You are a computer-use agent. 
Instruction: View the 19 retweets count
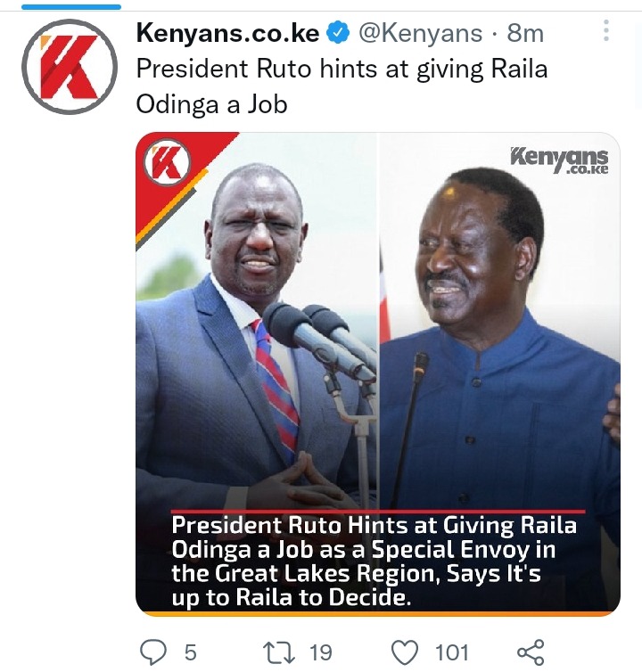click(x=321, y=652)
